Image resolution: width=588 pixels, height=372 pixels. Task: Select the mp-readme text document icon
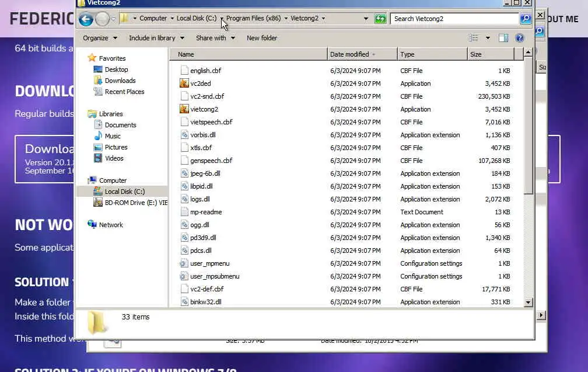pyautogui.click(x=184, y=212)
